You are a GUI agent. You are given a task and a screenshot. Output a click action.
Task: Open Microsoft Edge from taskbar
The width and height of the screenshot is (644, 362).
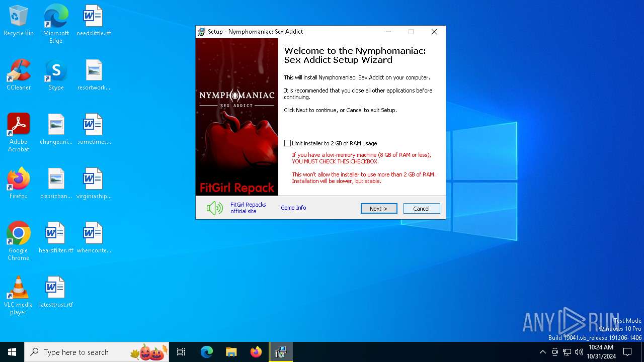pos(207,352)
